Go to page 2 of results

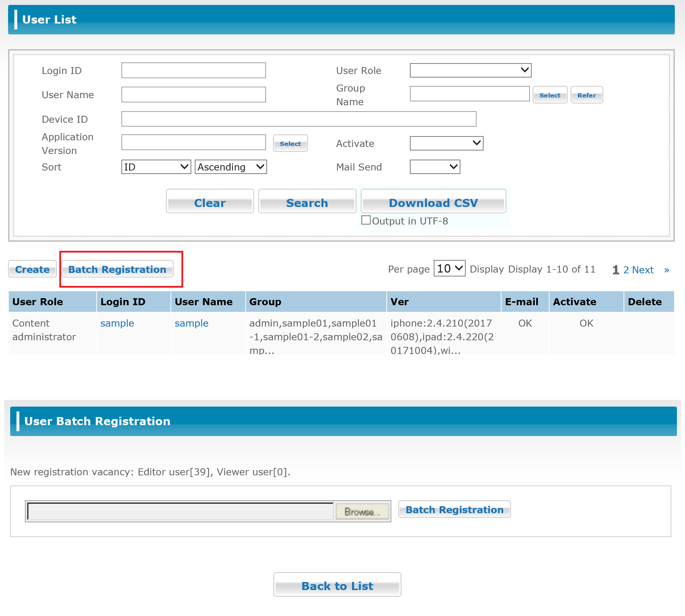626,270
